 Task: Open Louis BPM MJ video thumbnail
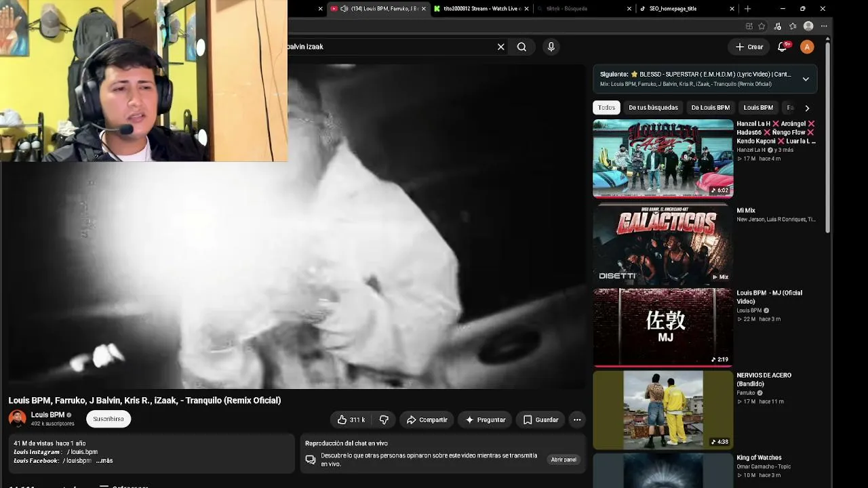663,327
